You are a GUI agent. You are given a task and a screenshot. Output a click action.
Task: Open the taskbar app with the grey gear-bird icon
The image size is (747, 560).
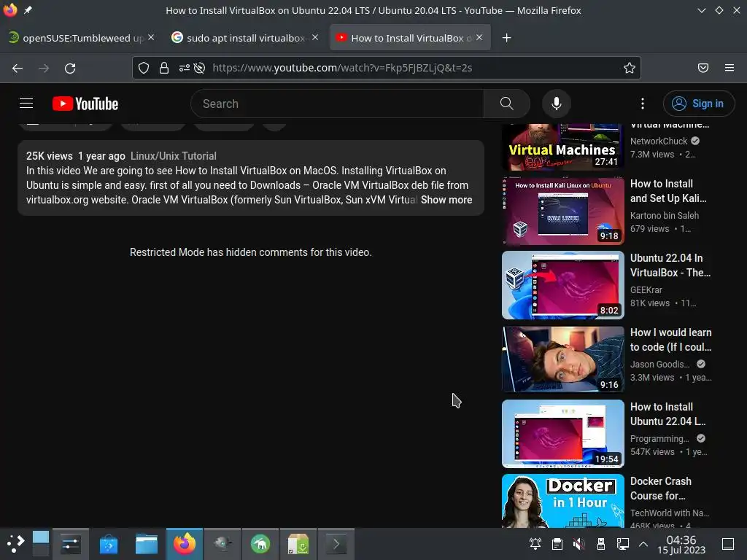pos(222,544)
